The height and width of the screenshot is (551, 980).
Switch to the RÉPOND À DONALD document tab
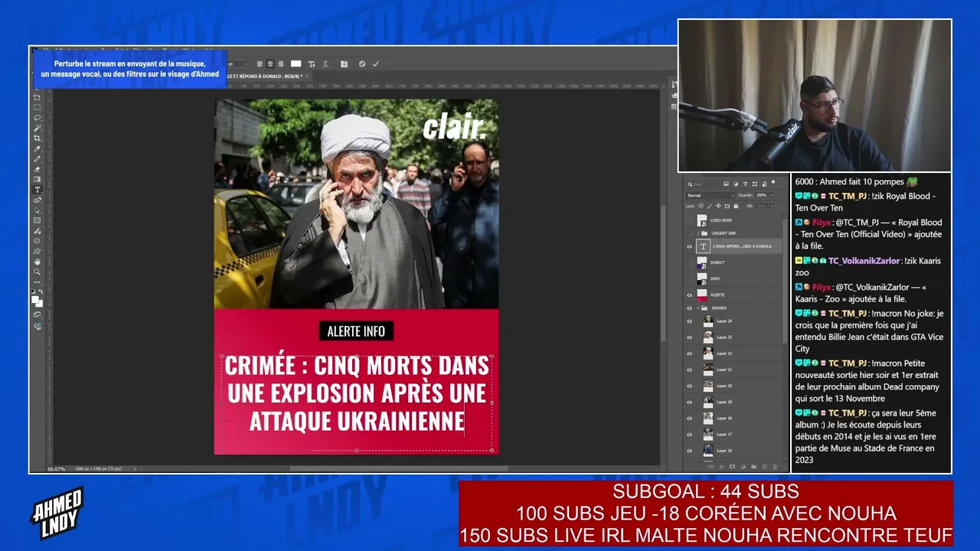coord(266,77)
